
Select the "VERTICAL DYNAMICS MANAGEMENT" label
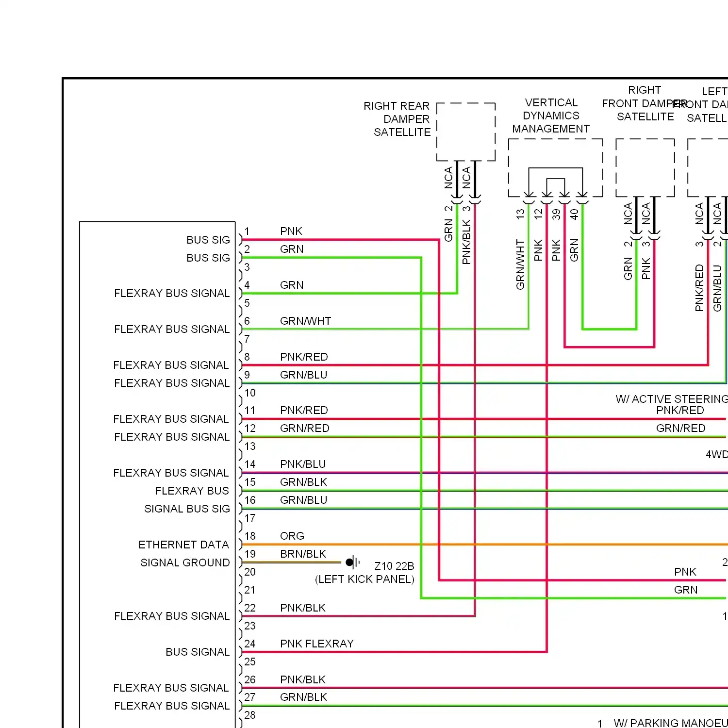551,116
